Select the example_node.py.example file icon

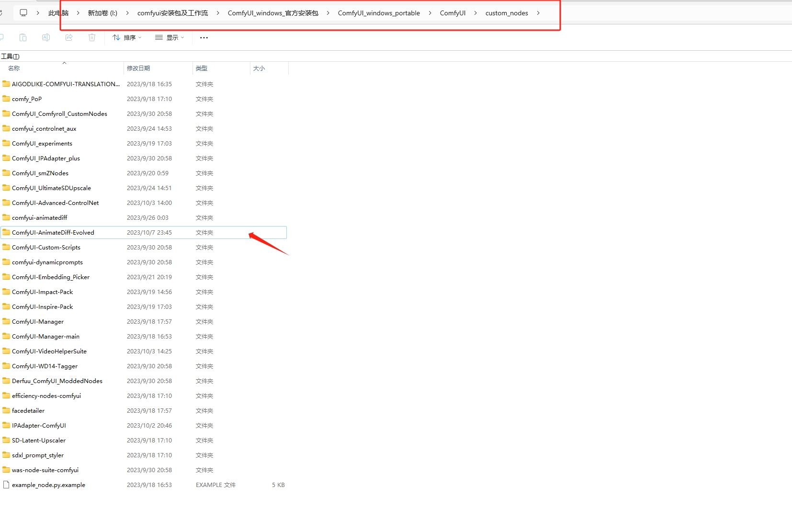[x=6, y=485]
